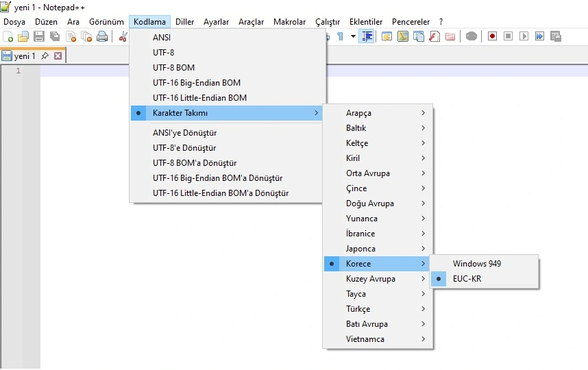The image size is (588, 370).
Task: Open the Görünüm menu
Action: [106, 22]
